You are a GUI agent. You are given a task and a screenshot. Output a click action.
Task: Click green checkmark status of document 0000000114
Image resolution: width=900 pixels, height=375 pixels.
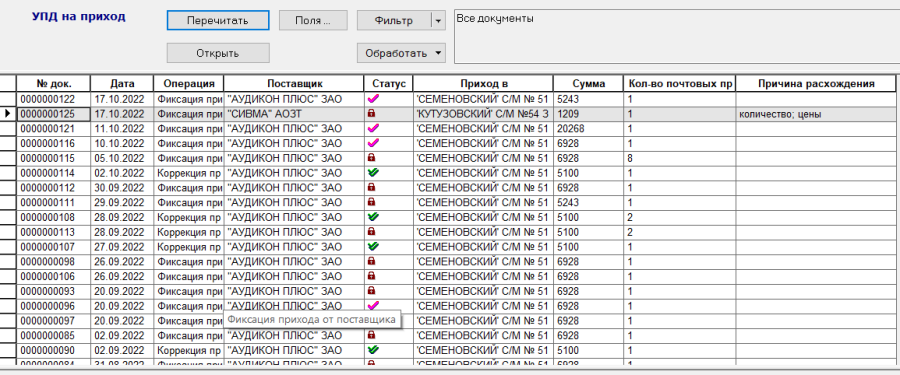373,172
